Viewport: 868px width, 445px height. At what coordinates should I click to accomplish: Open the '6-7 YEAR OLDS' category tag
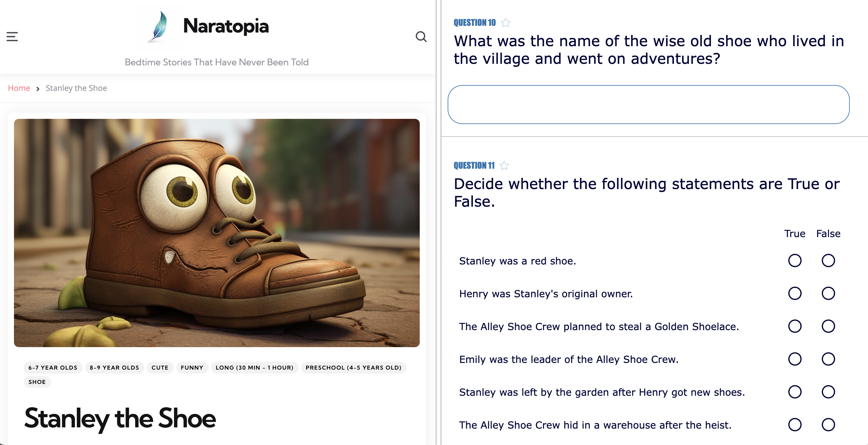point(52,368)
